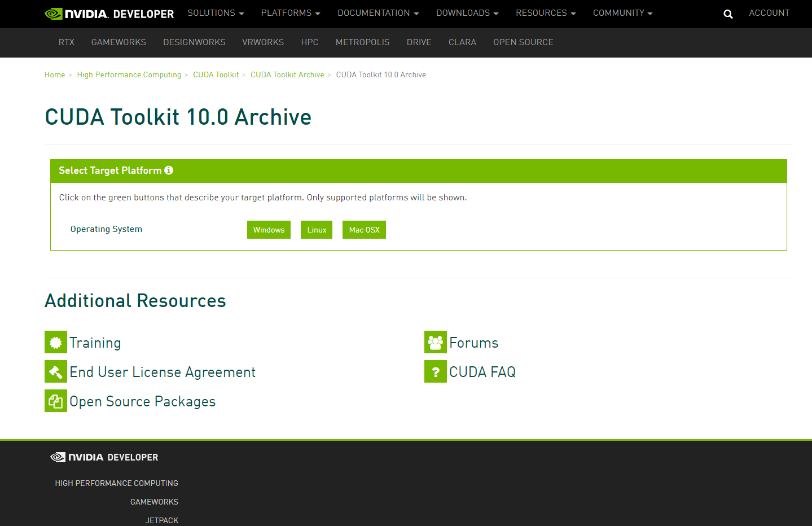Go to GameWorks in the sub navigation
812x526 pixels.
pyautogui.click(x=118, y=42)
